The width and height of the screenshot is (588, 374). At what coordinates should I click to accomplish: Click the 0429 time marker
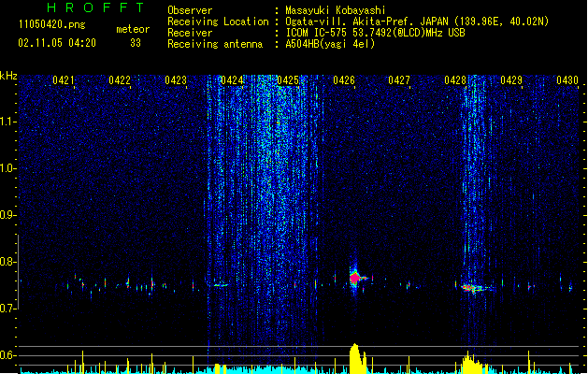pos(511,80)
